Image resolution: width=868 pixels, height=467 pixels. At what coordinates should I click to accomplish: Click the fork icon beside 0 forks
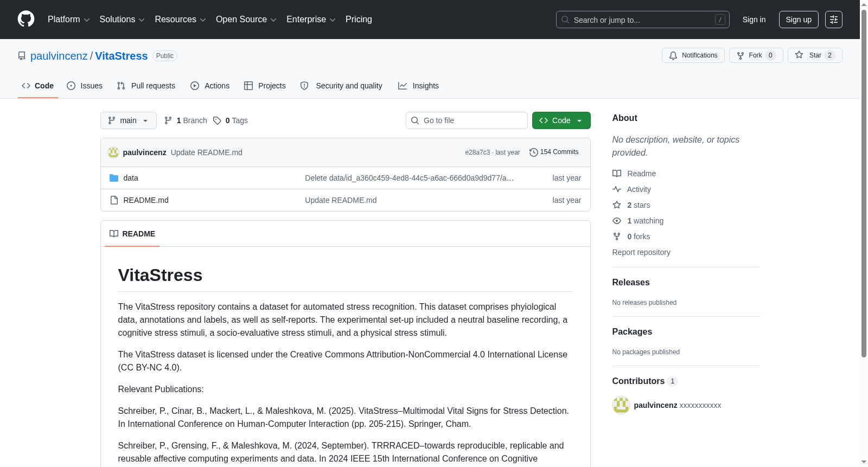tap(617, 236)
